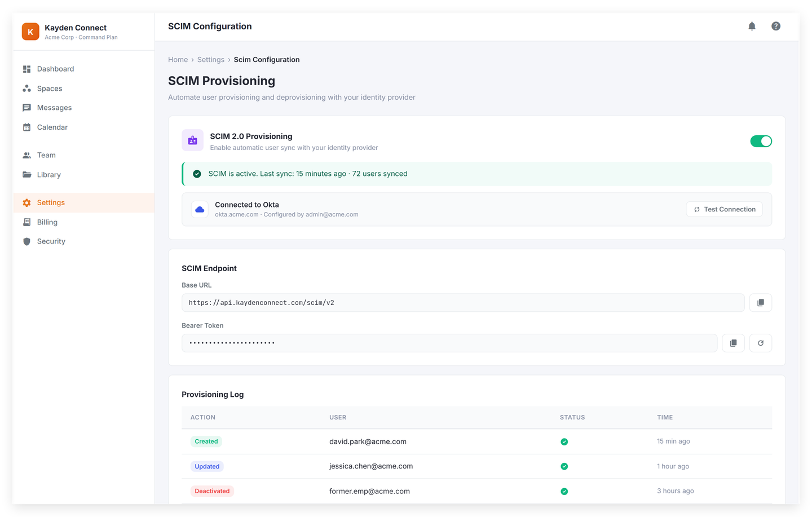Screen dimensions: 812x517
Task: Select jessica.chen@acme.com in the log
Action: (x=371, y=466)
